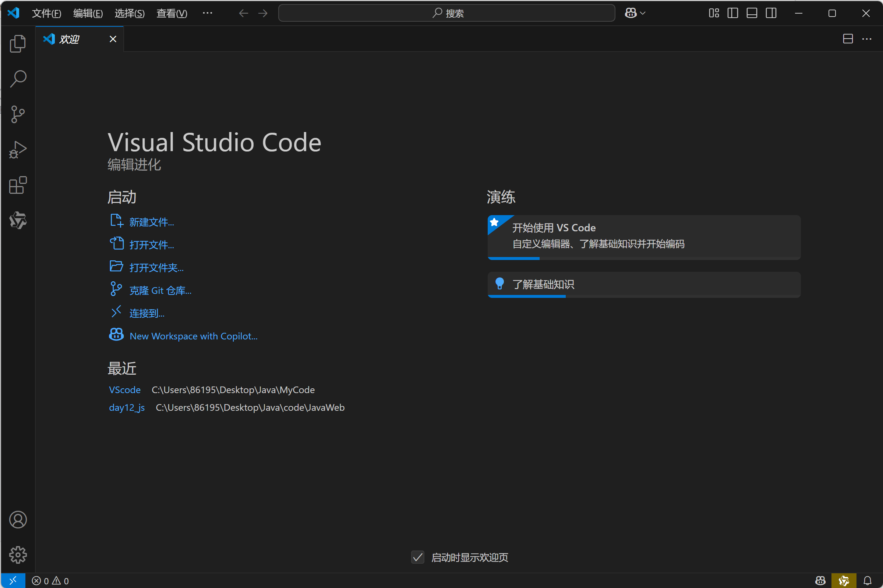This screenshot has width=883, height=588.
Task: Toggle the bottom panel layout button
Action: (752, 13)
